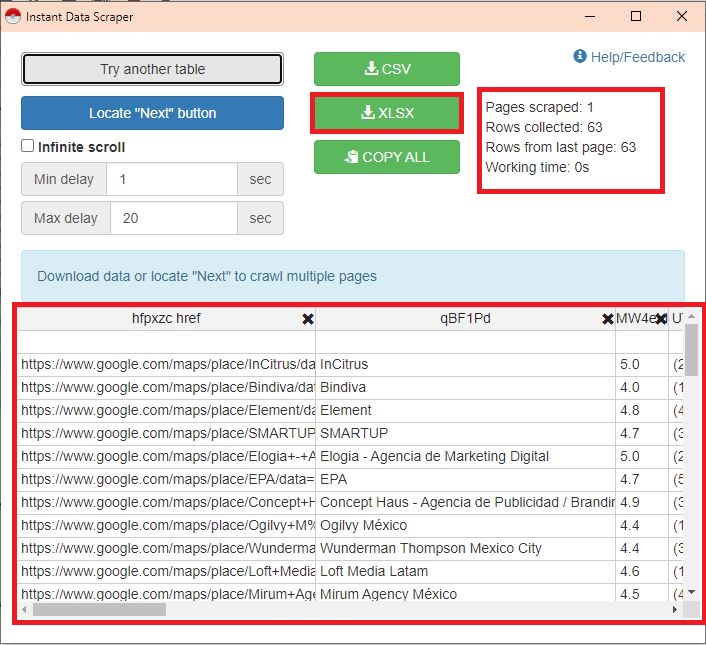Download scraped data as CSV

coord(387,69)
